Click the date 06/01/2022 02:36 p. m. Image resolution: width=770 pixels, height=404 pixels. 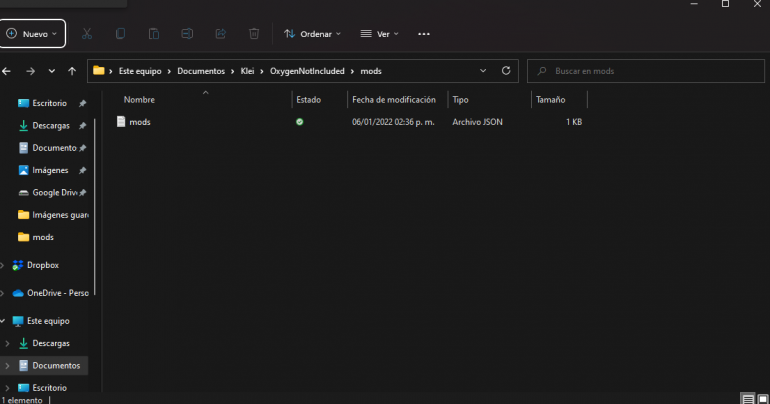393,122
